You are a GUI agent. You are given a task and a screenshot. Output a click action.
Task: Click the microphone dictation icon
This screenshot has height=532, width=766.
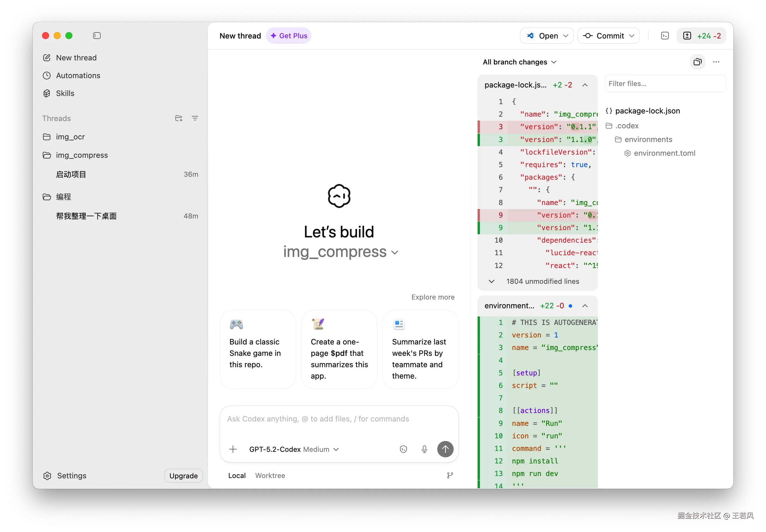(x=424, y=449)
